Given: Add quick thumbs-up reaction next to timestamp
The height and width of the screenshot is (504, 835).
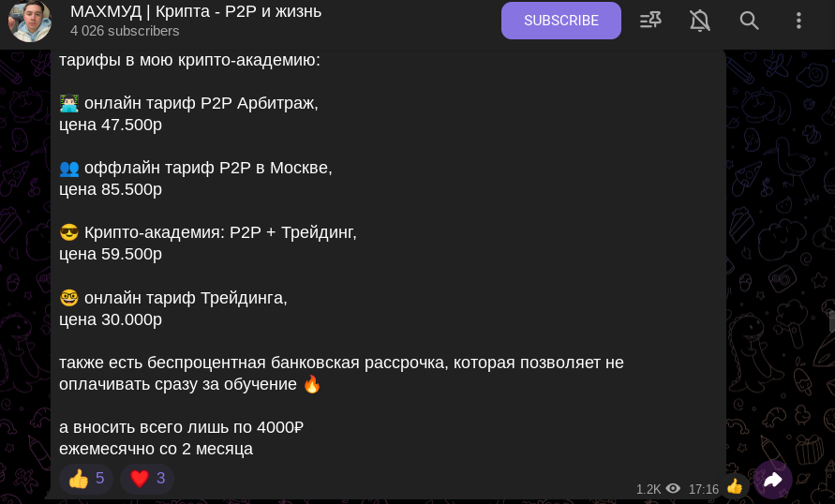Looking at the screenshot, I should [x=735, y=486].
